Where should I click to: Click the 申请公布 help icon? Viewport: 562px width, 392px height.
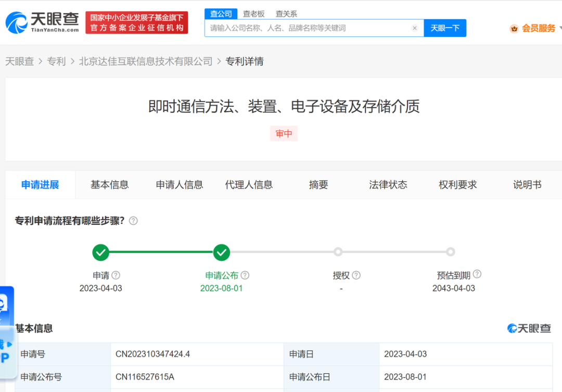pyautogui.click(x=245, y=275)
